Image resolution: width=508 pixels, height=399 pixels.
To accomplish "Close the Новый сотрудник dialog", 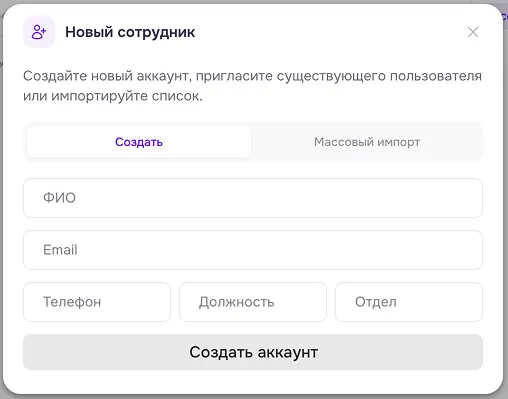I will point(473,32).
